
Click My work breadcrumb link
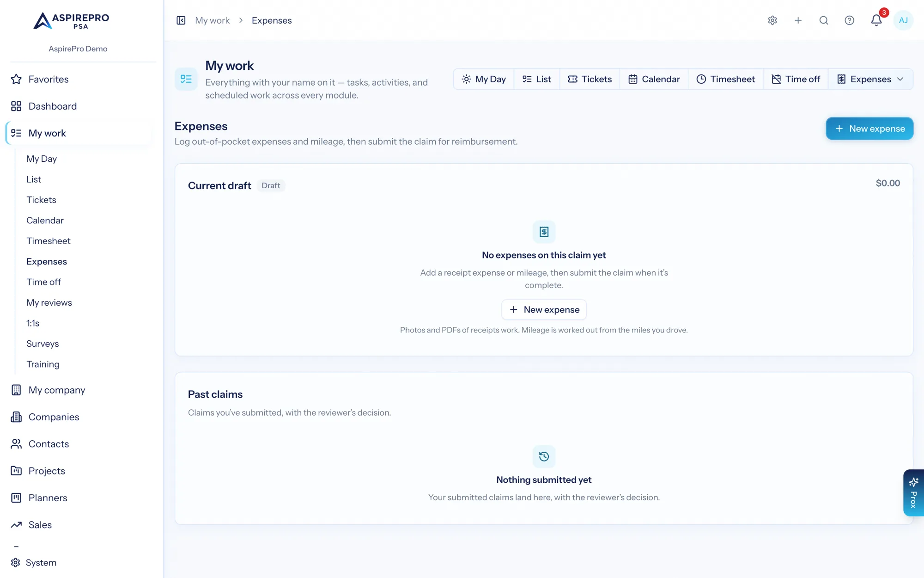point(212,20)
